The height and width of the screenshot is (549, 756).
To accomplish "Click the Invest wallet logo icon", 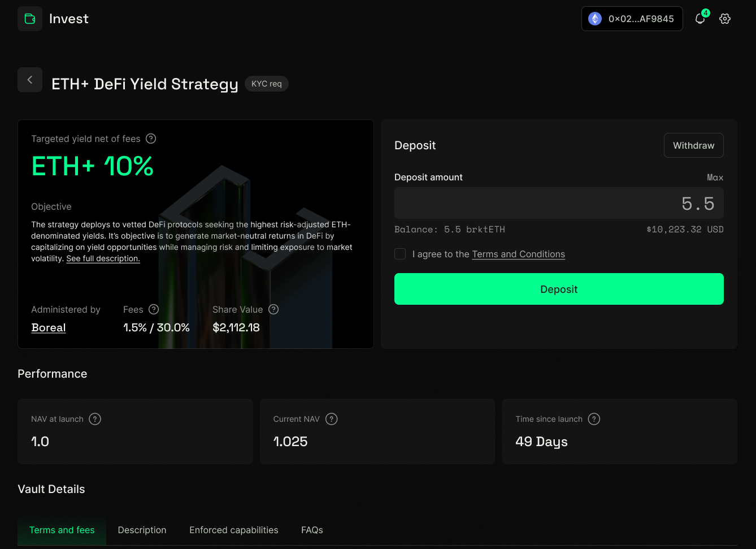I will pos(30,19).
